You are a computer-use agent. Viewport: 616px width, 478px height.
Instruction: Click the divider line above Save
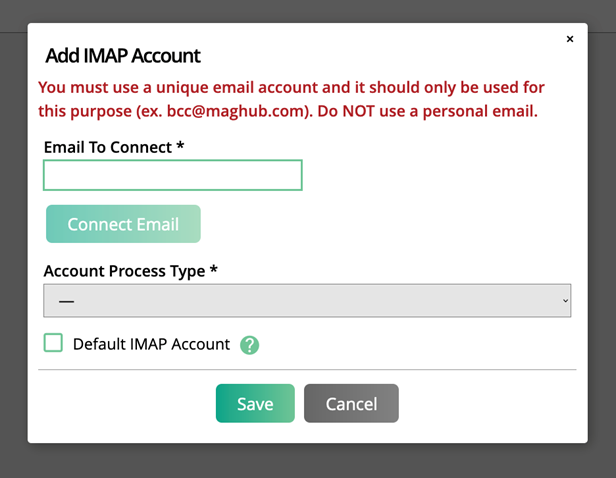coord(306,370)
